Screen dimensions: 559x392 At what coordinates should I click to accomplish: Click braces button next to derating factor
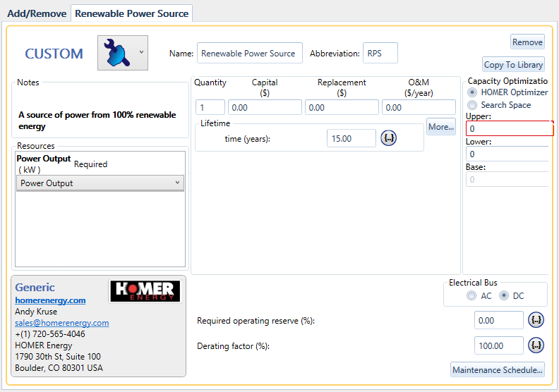tap(536, 345)
